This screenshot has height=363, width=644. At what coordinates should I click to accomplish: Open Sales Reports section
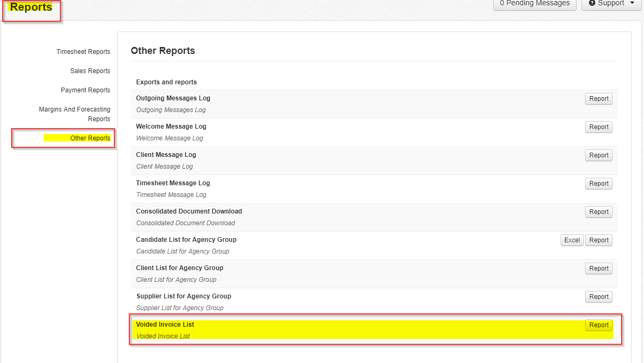click(x=90, y=71)
